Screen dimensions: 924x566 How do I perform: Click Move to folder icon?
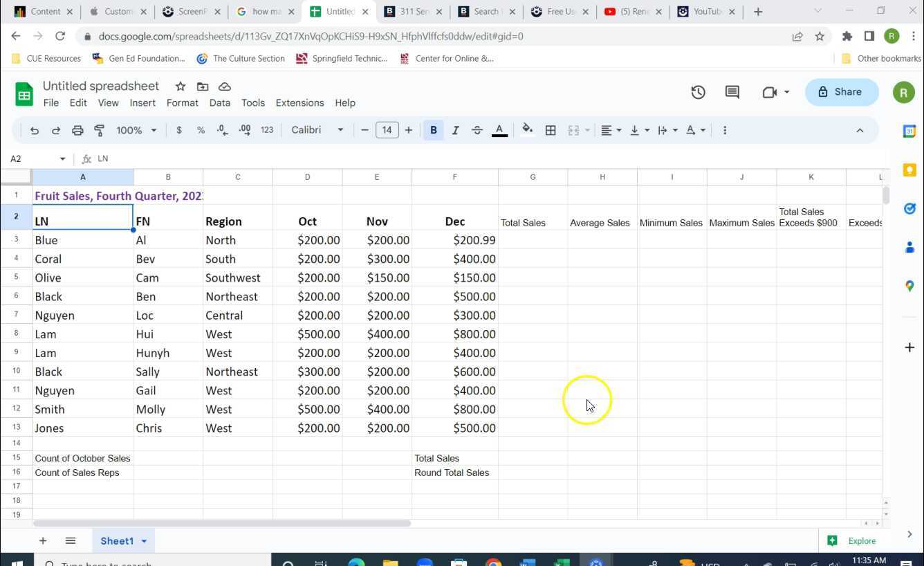click(203, 86)
